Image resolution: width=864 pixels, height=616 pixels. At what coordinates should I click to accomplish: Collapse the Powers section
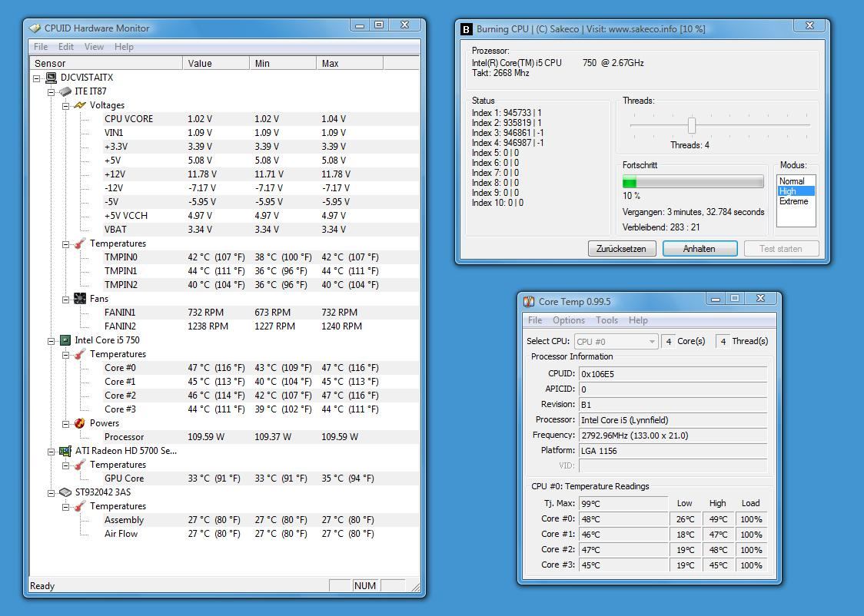(65, 424)
